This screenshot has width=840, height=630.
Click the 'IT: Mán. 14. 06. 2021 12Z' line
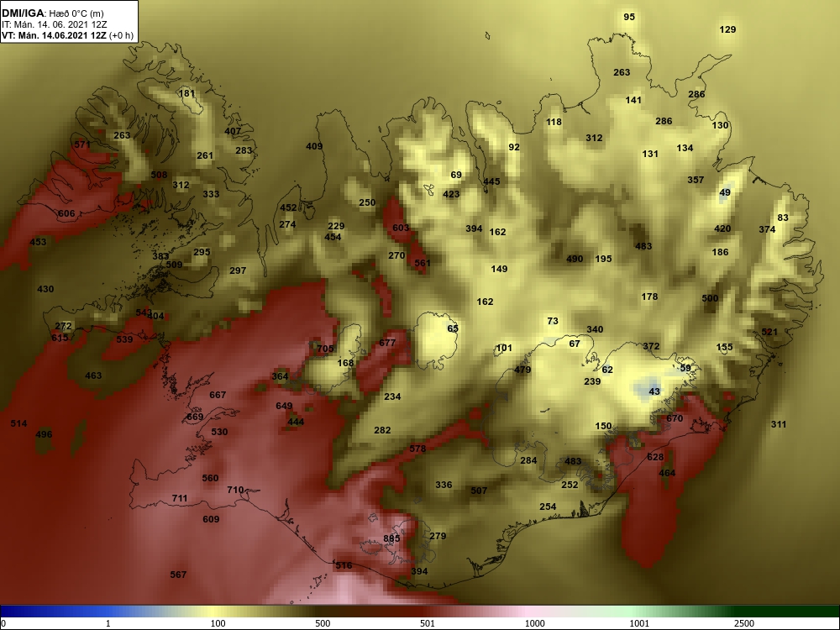coord(54,24)
